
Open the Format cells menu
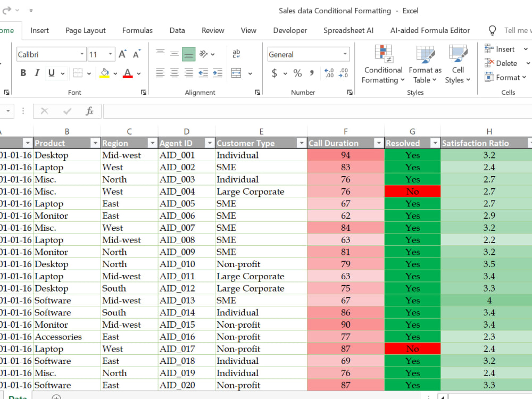click(505, 77)
